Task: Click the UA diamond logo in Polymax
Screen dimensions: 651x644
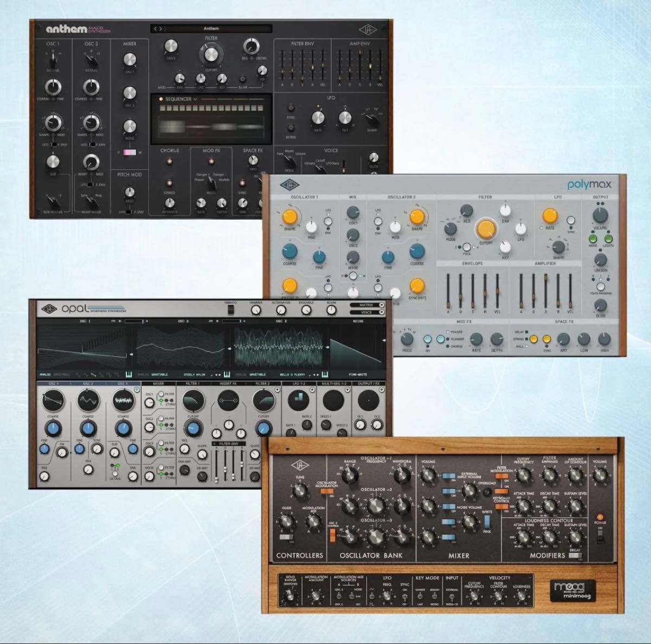Action: (x=291, y=185)
